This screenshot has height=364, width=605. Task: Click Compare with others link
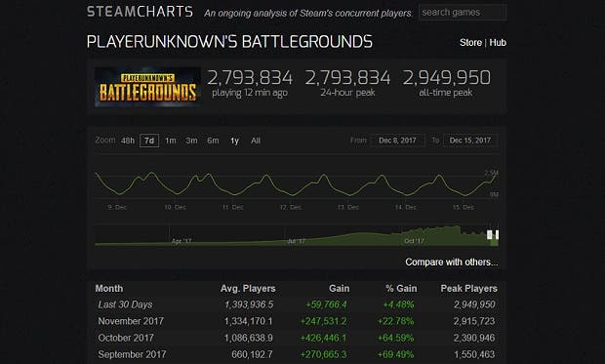(452, 263)
